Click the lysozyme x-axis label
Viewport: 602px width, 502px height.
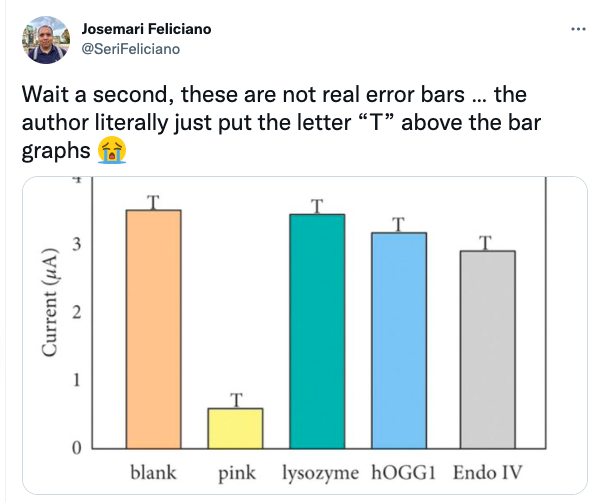[x=318, y=472]
